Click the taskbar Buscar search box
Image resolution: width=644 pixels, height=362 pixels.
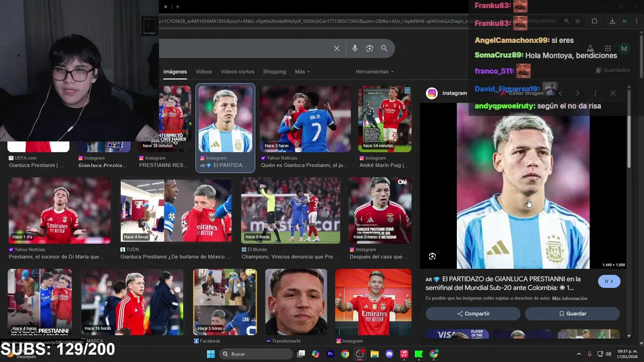click(x=255, y=354)
